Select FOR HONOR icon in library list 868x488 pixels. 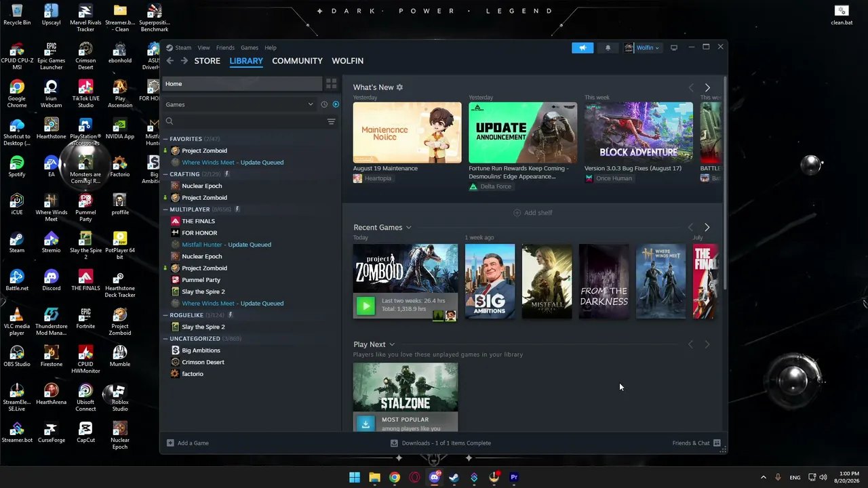[x=175, y=232]
